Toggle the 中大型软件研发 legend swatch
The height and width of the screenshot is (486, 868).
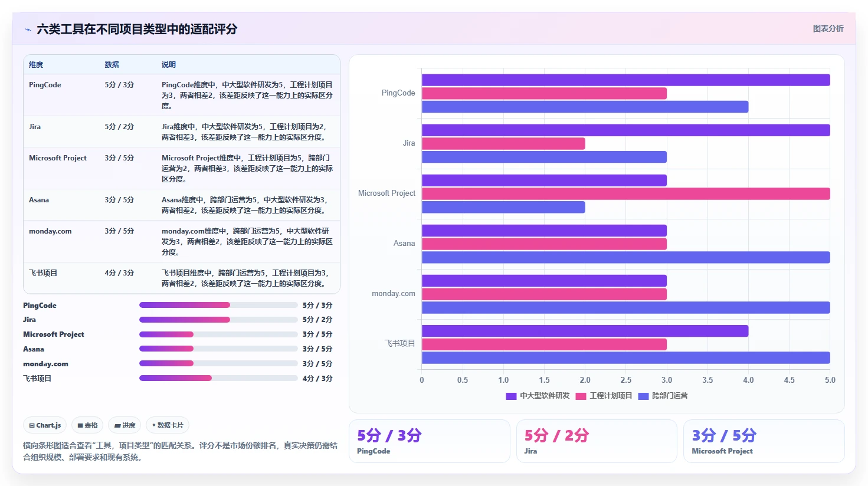511,396
